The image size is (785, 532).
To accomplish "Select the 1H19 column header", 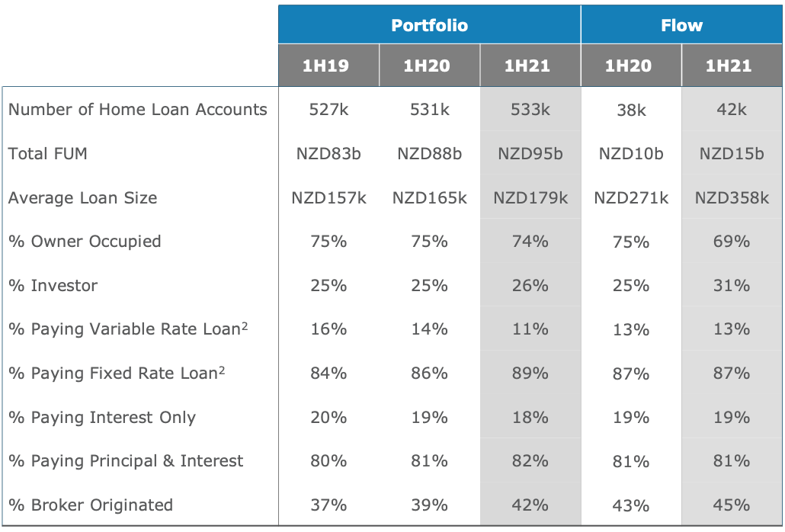I will [x=328, y=66].
